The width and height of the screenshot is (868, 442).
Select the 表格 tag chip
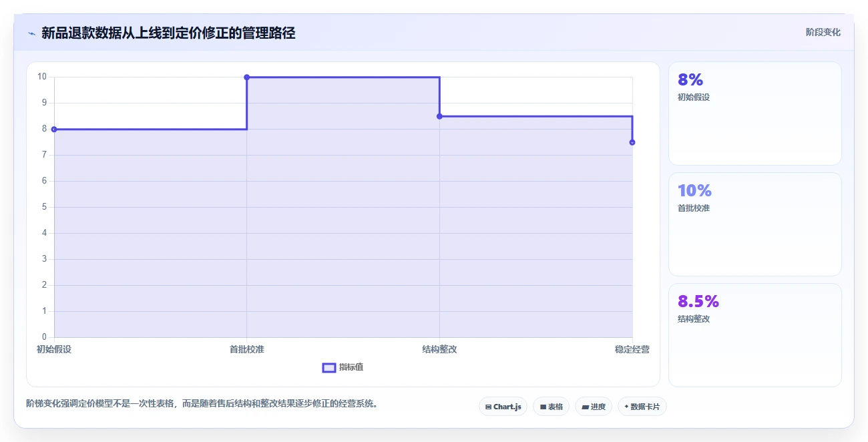coord(551,406)
